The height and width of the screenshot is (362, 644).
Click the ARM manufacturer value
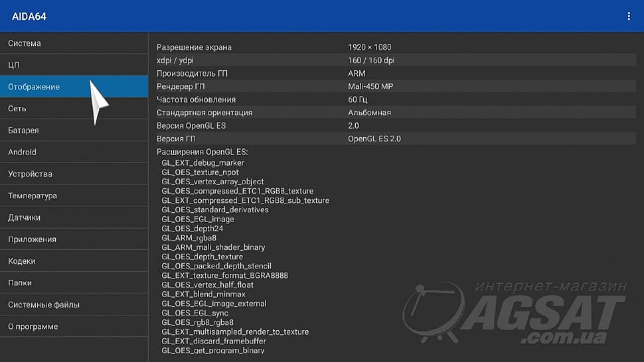tap(357, 74)
